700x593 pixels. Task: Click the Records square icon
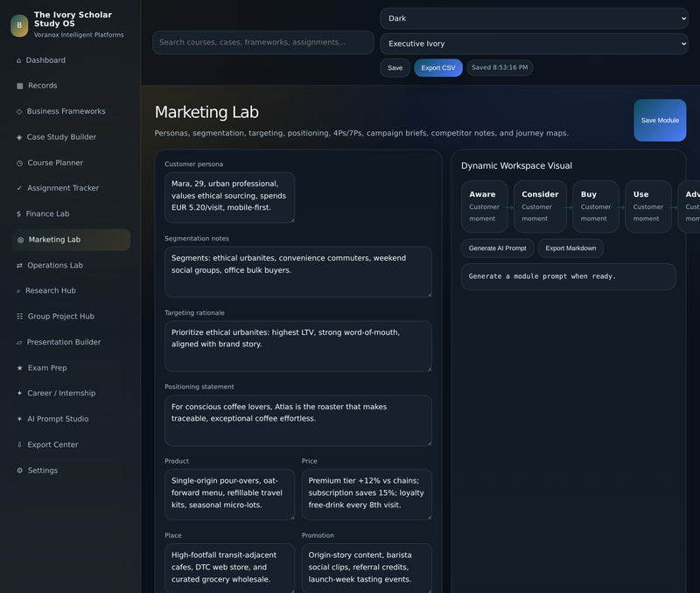(19, 86)
